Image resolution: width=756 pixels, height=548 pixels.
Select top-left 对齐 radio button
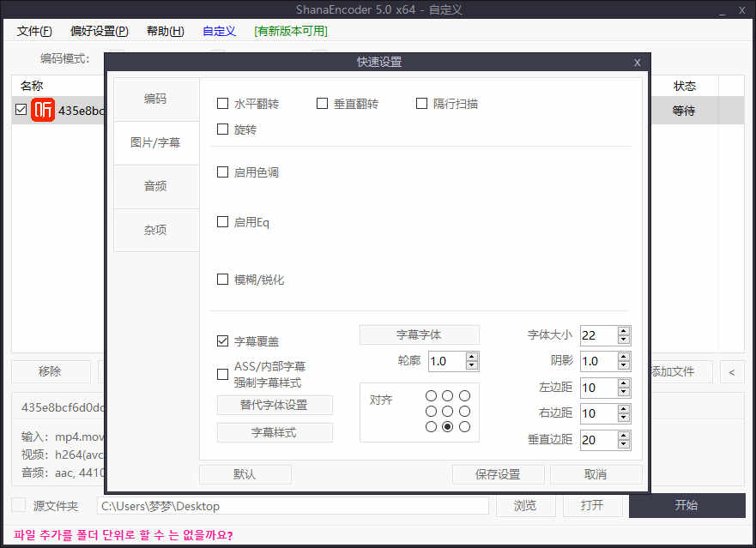point(431,395)
